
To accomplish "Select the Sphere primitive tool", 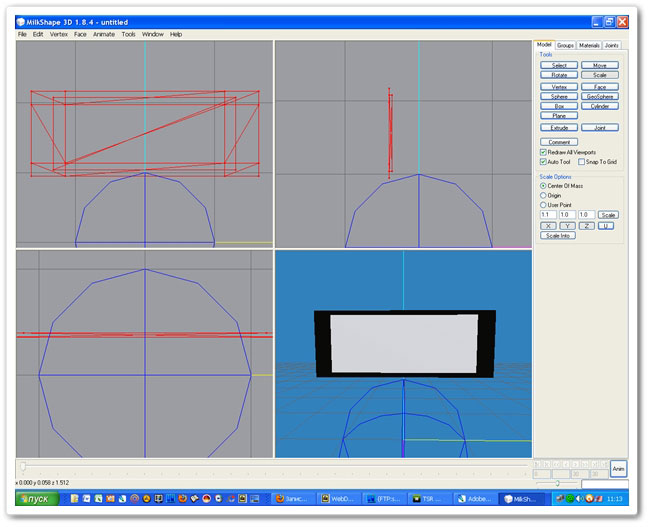I will tap(559, 96).
